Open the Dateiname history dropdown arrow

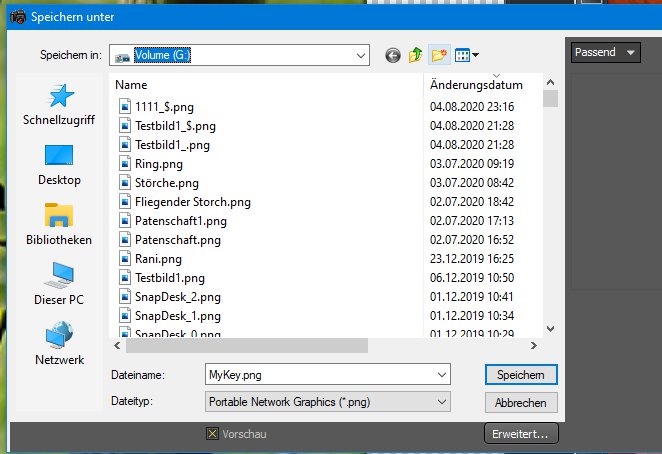[443, 374]
